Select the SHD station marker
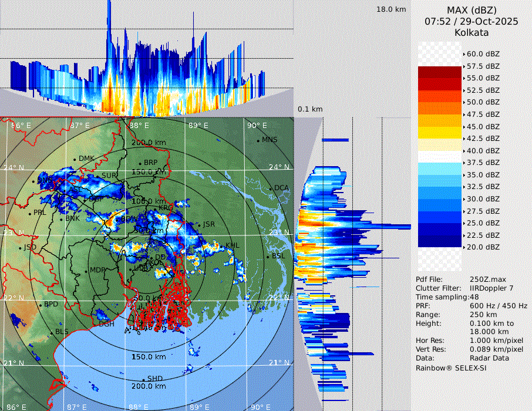 144,379
